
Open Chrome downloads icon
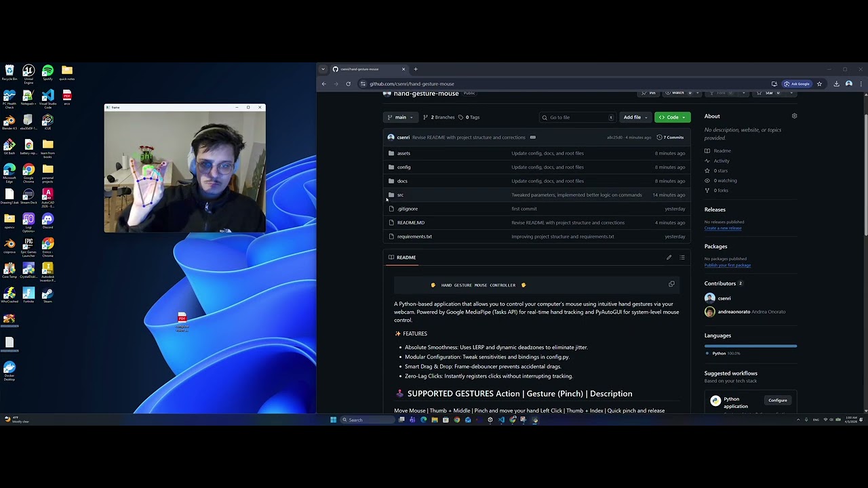(x=836, y=84)
